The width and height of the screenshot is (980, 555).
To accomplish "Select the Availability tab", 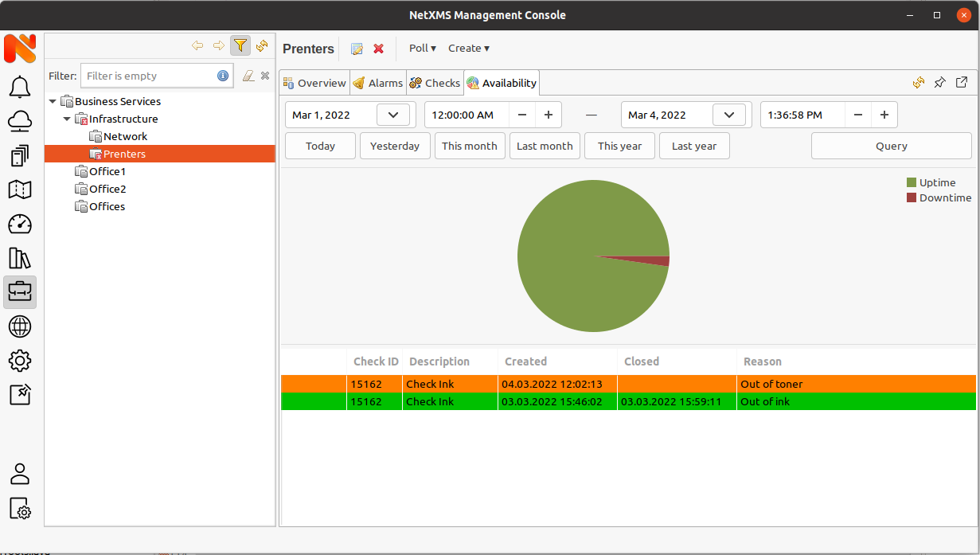I will pyautogui.click(x=502, y=83).
